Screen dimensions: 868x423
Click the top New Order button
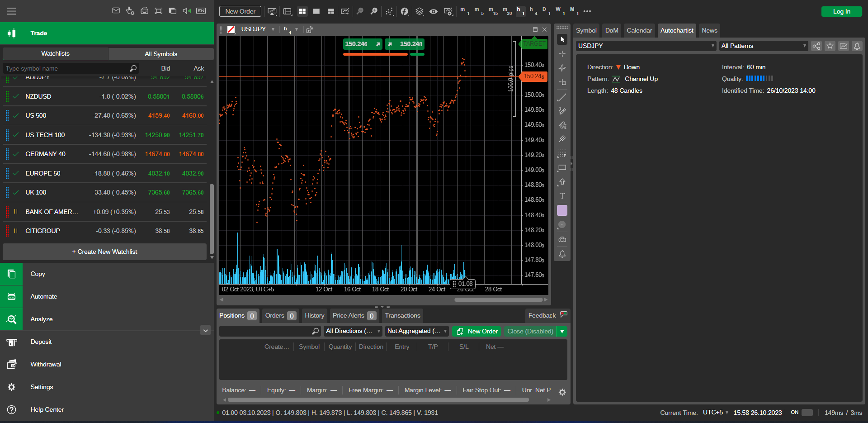coord(240,11)
